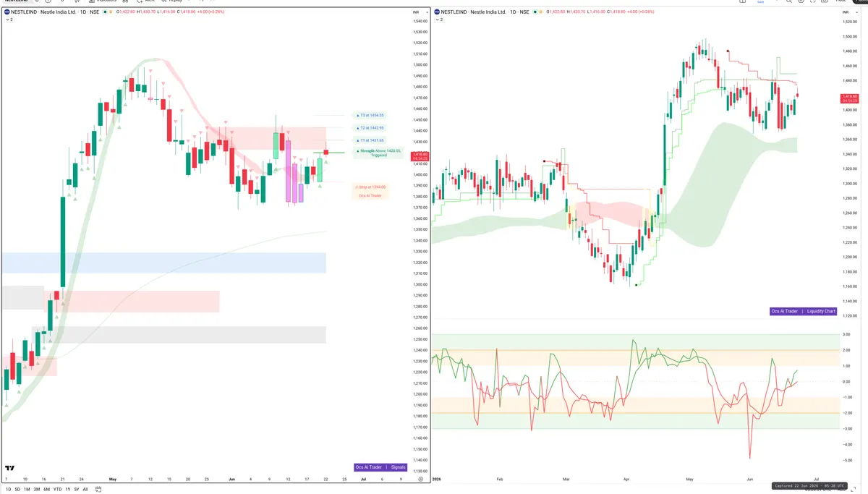Click the bold Jul label on left time axis
Image resolution: width=868 pixels, height=494 pixels.
pos(362,479)
